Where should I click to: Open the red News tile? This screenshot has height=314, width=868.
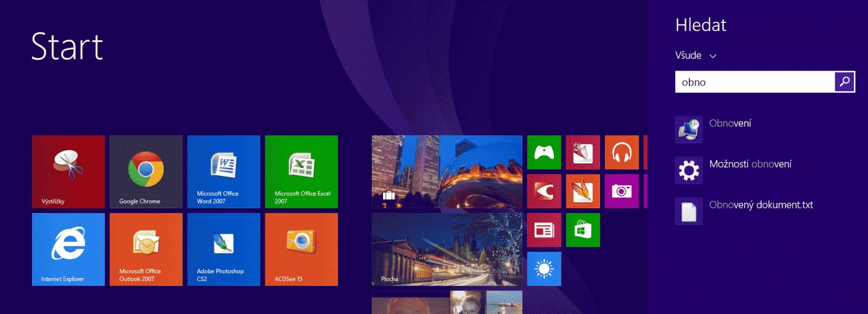(544, 230)
